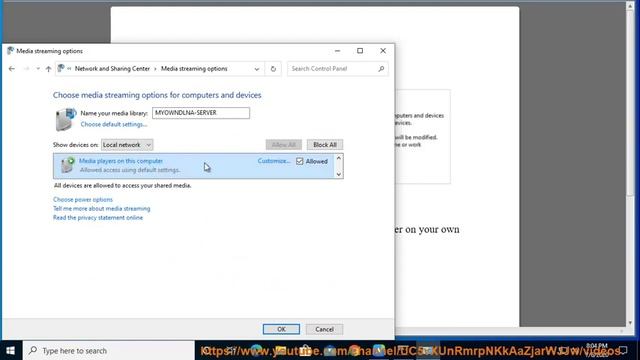Click the search magnifier icon in Control Panel

click(381, 69)
